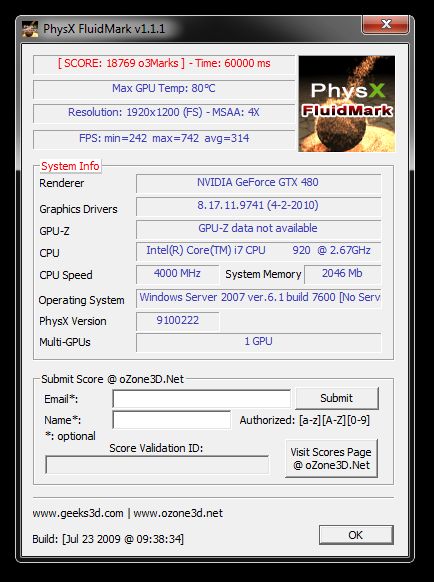The height and width of the screenshot is (582, 434).
Task: Open Visit Scores Page @ oZone3D.Net
Action: click(331, 458)
